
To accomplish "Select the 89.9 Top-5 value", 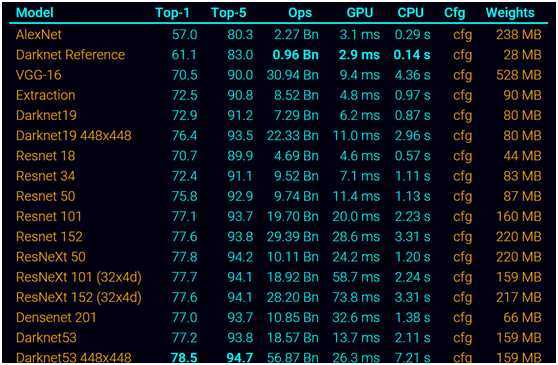I will click(x=240, y=156).
